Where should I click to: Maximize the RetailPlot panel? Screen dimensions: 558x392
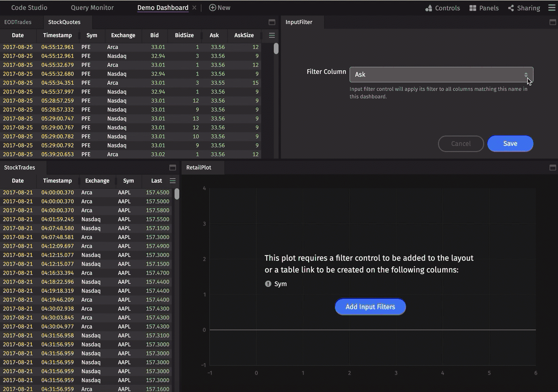(x=552, y=168)
